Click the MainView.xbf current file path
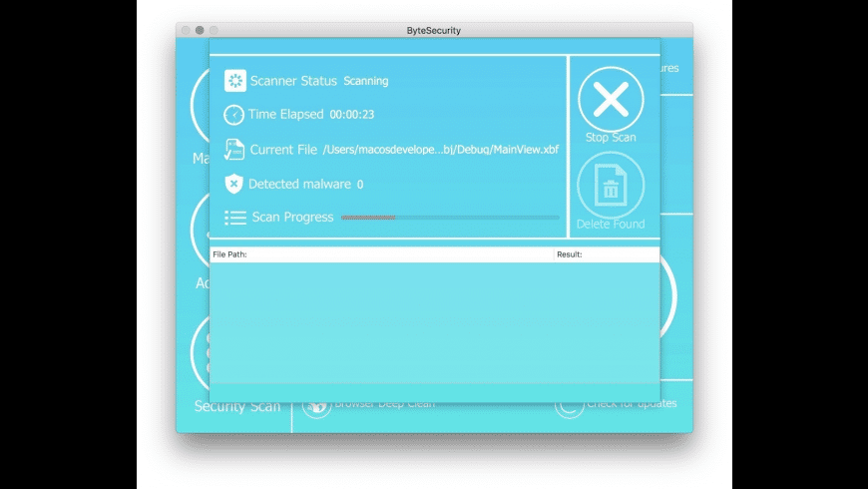 coord(441,150)
